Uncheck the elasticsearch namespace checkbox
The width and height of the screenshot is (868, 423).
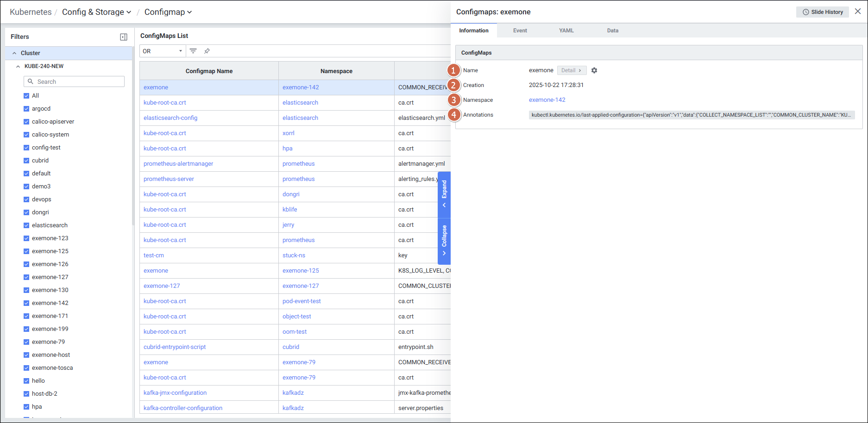(26, 225)
